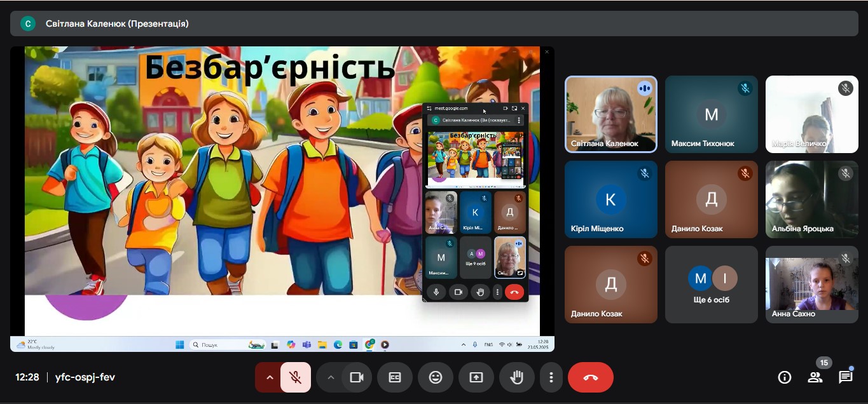Select Альбіна Яроцька's video tile
This screenshot has width=868, height=404.
coord(811,199)
